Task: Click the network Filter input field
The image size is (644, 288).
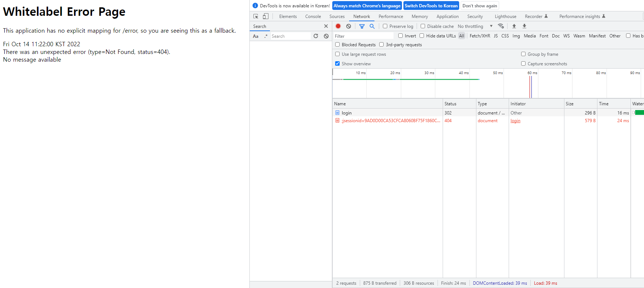Action: coord(363,36)
